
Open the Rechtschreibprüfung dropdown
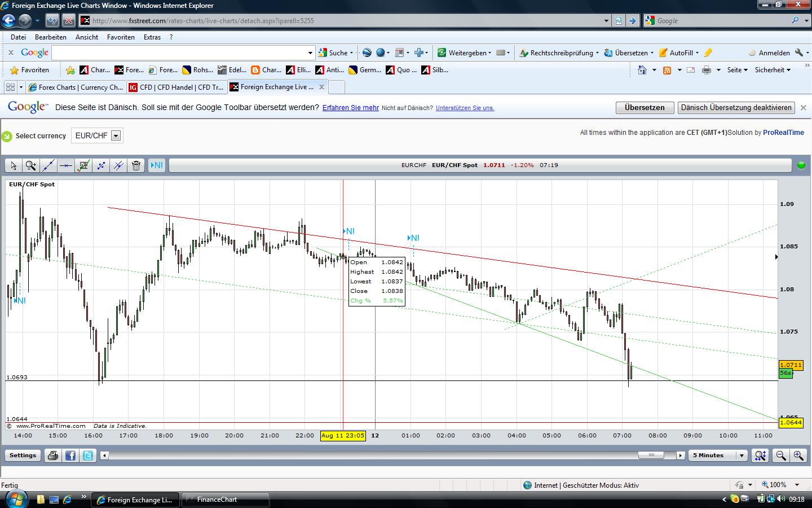pos(559,52)
